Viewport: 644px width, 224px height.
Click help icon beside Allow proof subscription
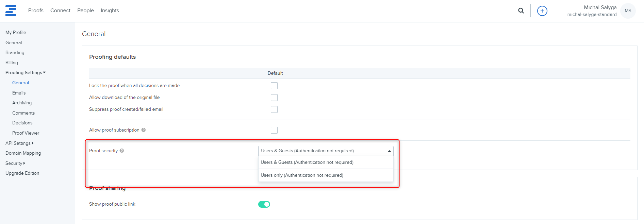click(x=144, y=130)
